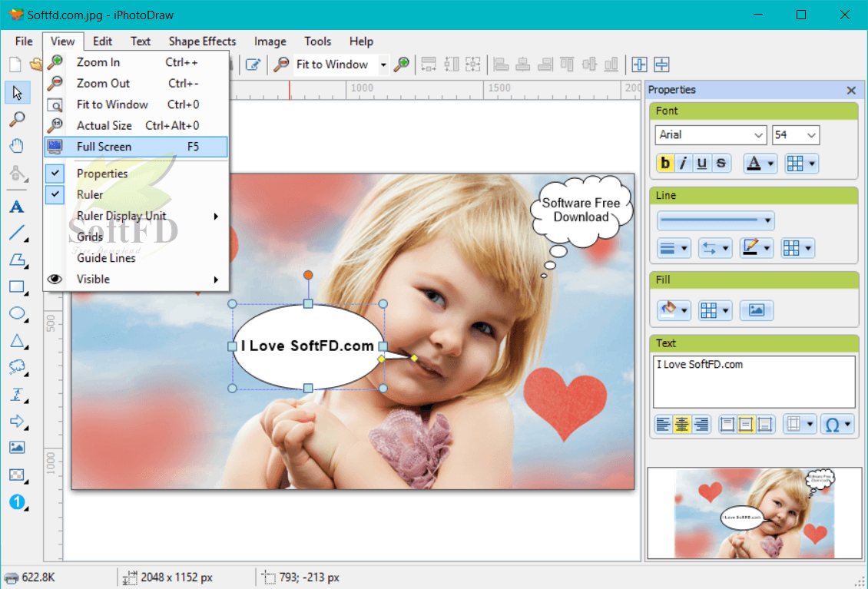This screenshot has width=868, height=589.
Task: Choose Actual Size from View menu
Action: coord(136,126)
